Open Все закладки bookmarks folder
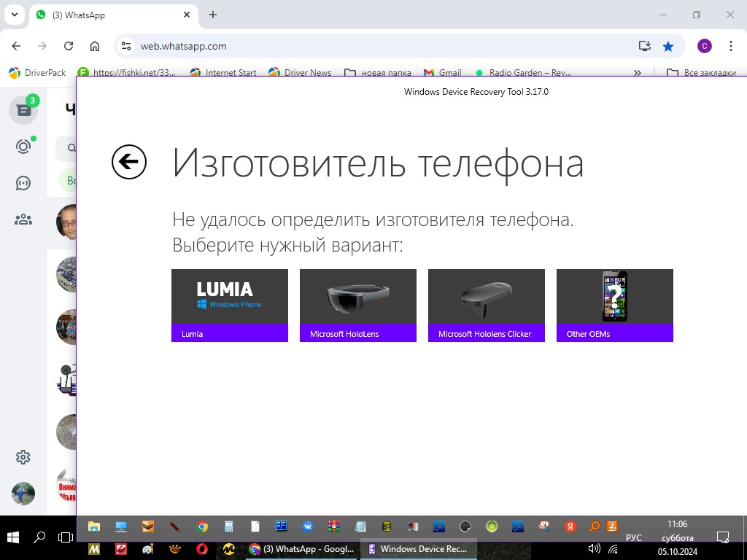Image resolution: width=747 pixels, height=560 pixels. point(701,72)
